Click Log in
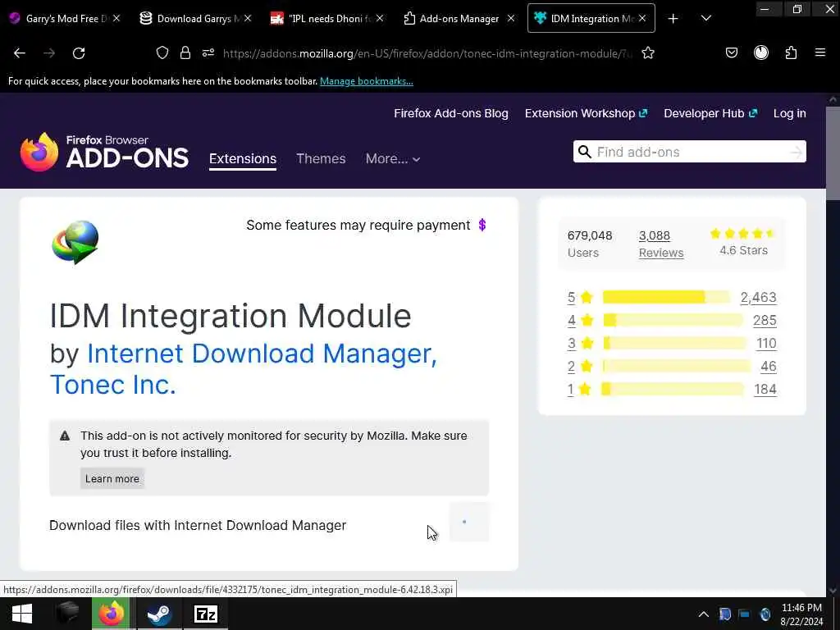Image resolution: width=840 pixels, height=630 pixels. 790,113
